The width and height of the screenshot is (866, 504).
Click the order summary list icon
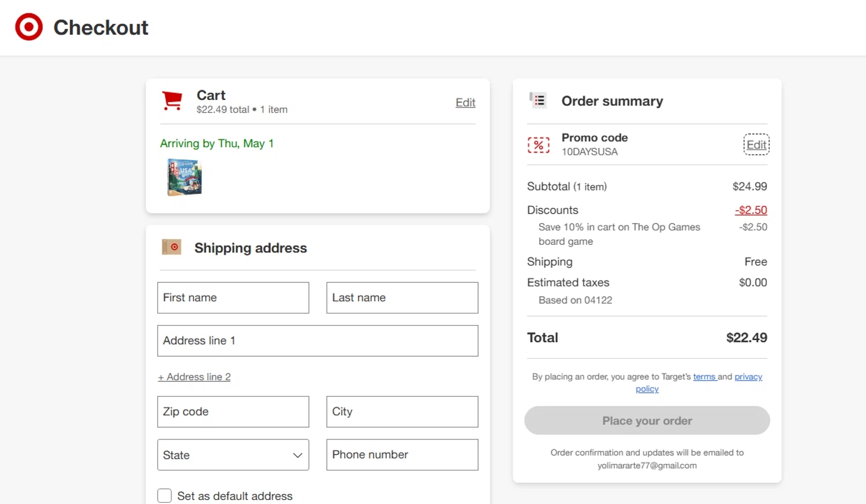(538, 100)
